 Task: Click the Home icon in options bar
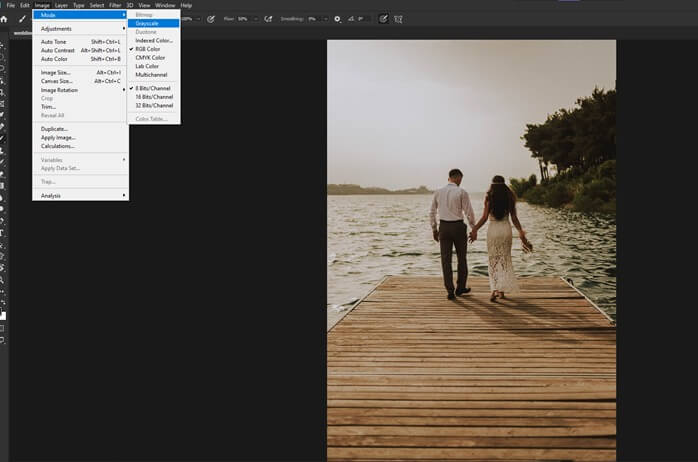pyautogui.click(x=4, y=18)
